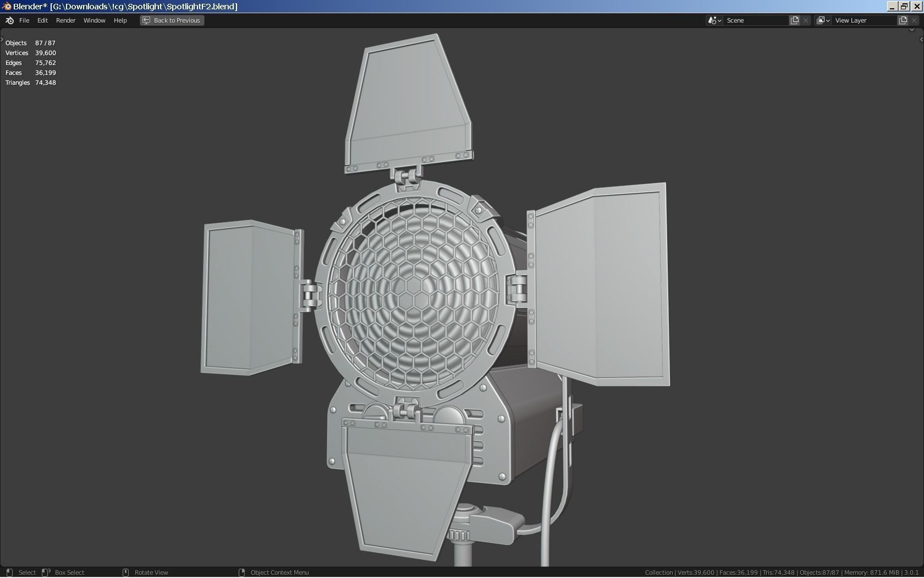The image size is (924, 578).
Task: Open the Edit menu
Action: pyautogui.click(x=42, y=20)
